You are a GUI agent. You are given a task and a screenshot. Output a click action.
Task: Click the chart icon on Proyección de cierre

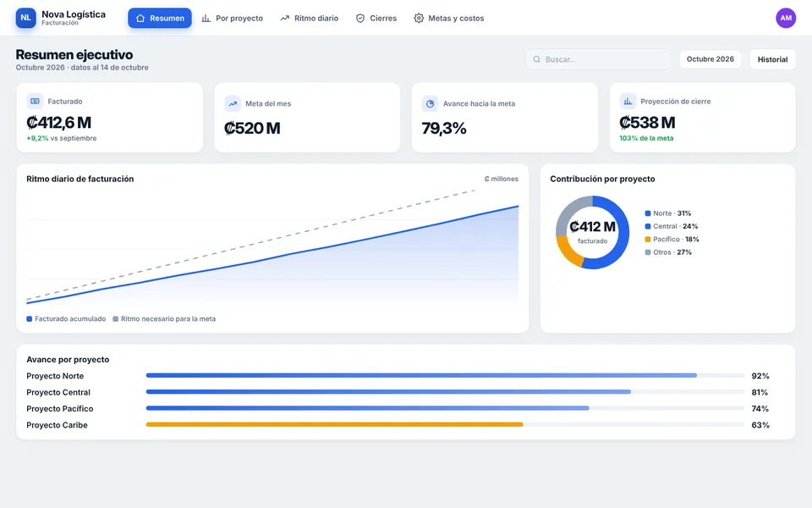point(628,101)
